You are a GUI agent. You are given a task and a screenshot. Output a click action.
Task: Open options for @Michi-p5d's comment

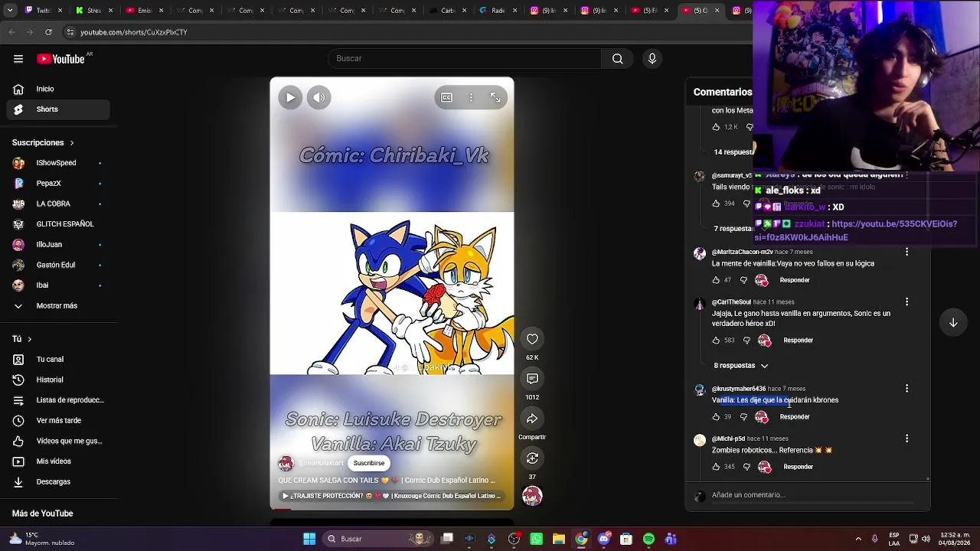(906, 439)
